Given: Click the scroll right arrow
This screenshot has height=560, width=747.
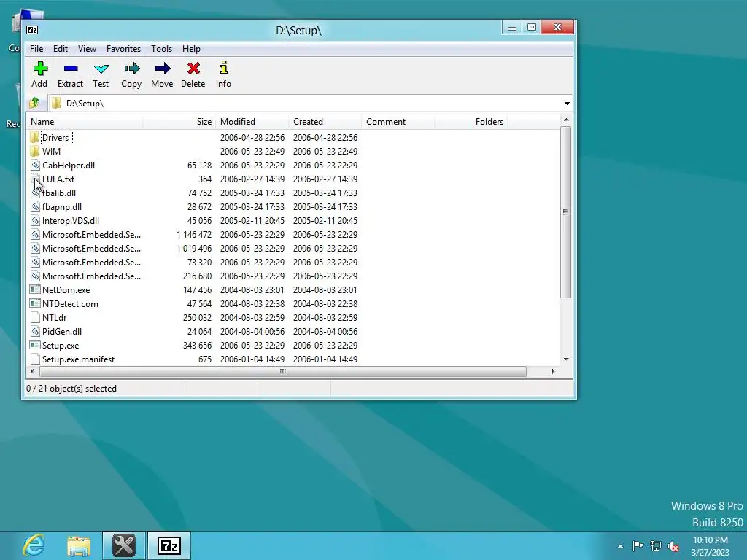Looking at the screenshot, I should click(x=553, y=371).
